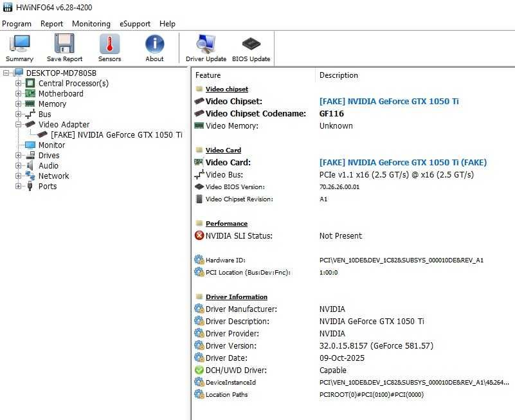Image resolution: width=515 pixels, height=420 pixels.
Task: Click the Video Card section heading
Action: 223,151
